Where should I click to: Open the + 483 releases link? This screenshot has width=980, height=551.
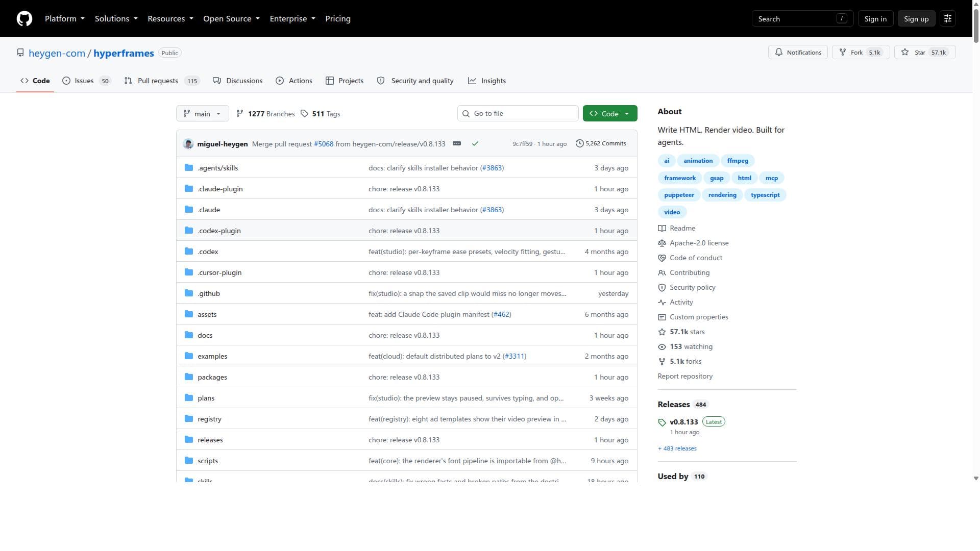click(677, 448)
